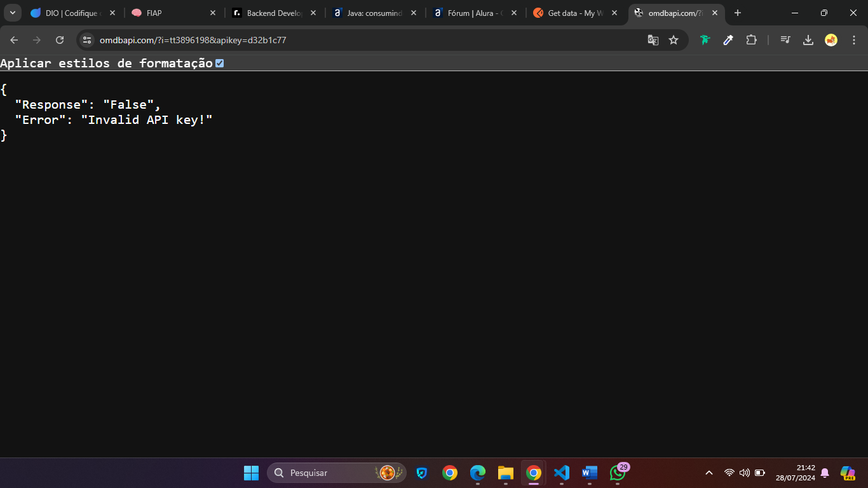The image size is (868, 488).
Task: Translate this page icon
Action: click(653, 40)
